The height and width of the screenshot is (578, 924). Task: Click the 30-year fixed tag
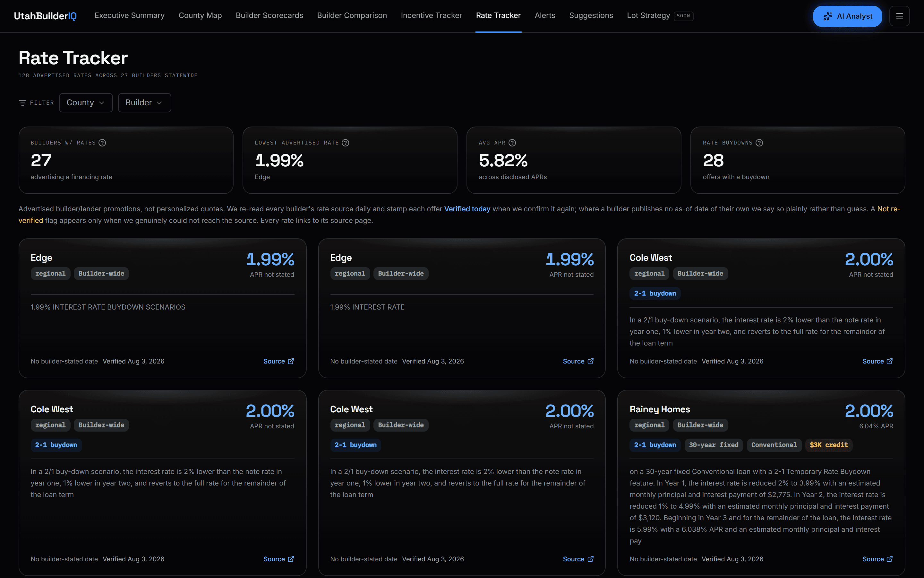point(713,445)
